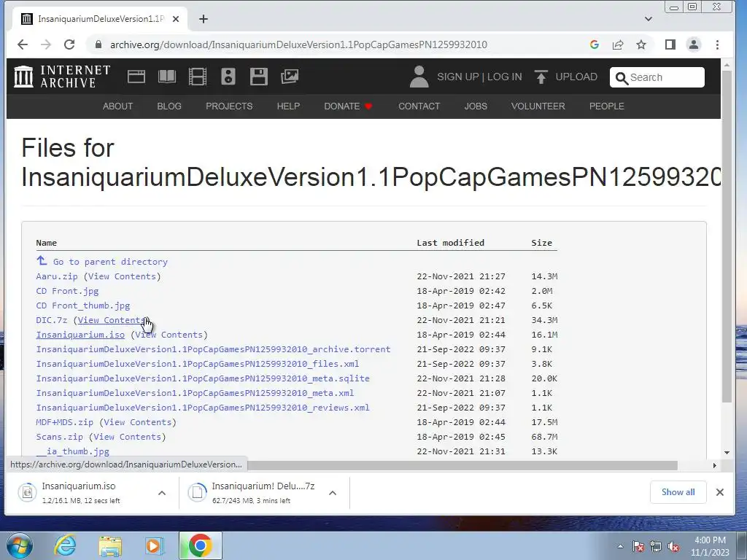Click the clock showing 4:00 PM

click(x=710, y=540)
